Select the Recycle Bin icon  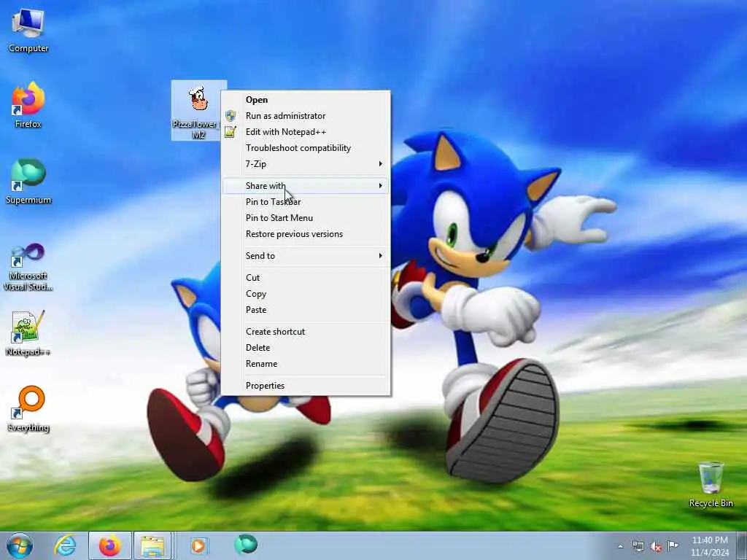711,484
